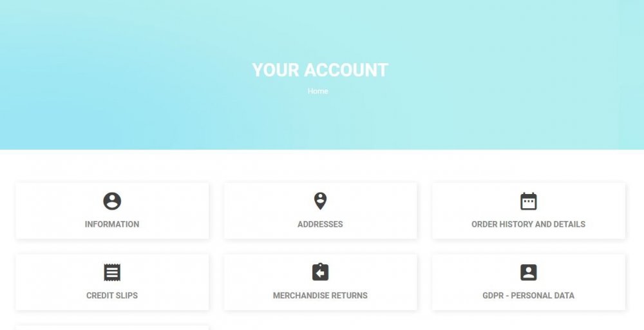
Task: Click the GDPR personal data portrait icon
Action: coord(528,273)
